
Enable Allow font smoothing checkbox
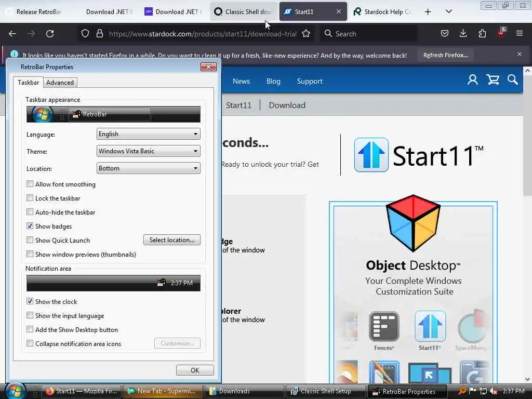[x=30, y=184]
